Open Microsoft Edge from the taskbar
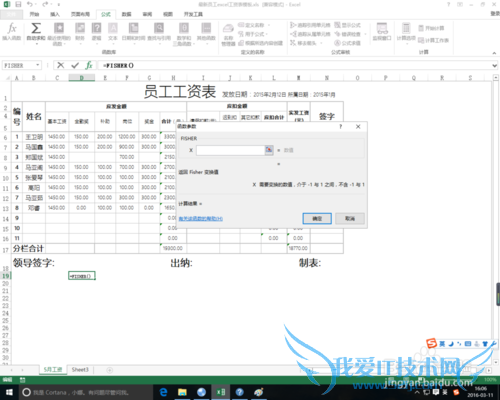The width and height of the screenshot is (500, 400). [163, 392]
